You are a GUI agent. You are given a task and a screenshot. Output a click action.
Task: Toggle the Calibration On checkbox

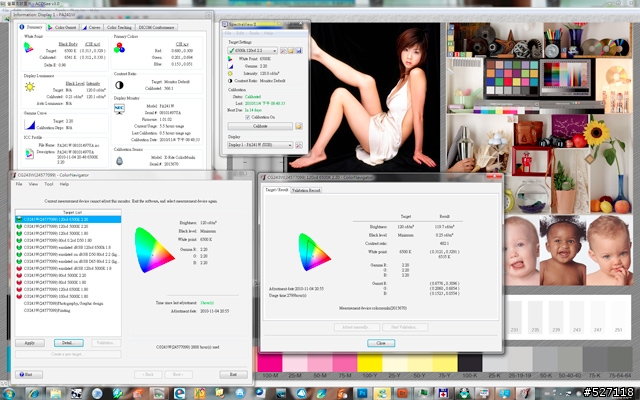pyautogui.click(x=247, y=117)
